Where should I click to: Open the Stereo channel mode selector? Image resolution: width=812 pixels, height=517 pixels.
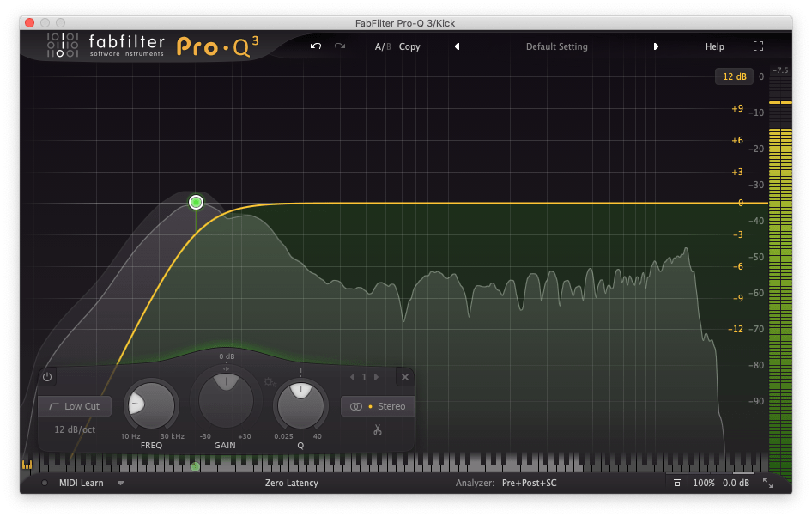[x=378, y=406]
